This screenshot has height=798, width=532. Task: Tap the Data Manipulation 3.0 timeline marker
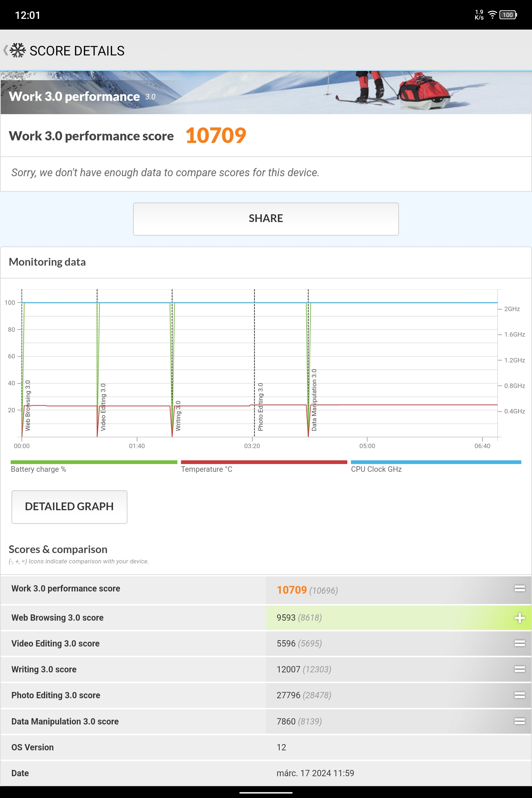pos(314,400)
